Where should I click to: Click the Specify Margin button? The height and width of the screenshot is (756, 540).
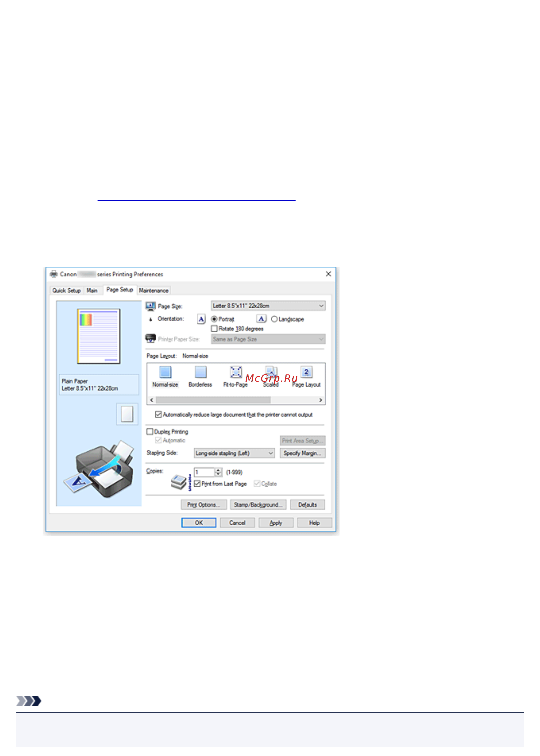(x=303, y=453)
